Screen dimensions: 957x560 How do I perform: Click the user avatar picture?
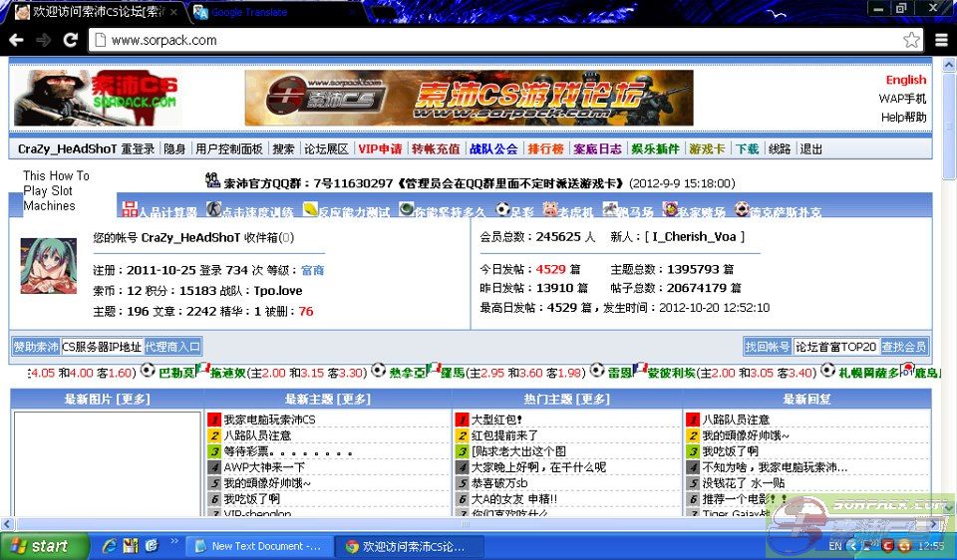click(49, 266)
